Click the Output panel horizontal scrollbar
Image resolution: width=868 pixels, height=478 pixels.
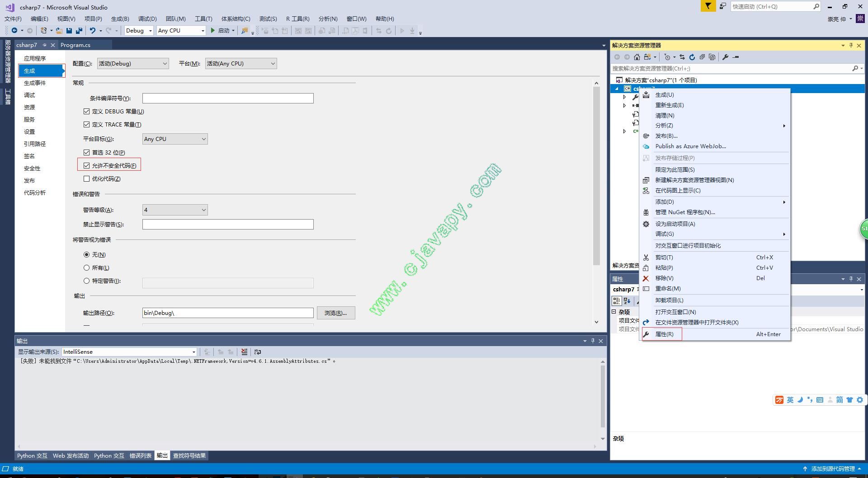pos(307,446)
